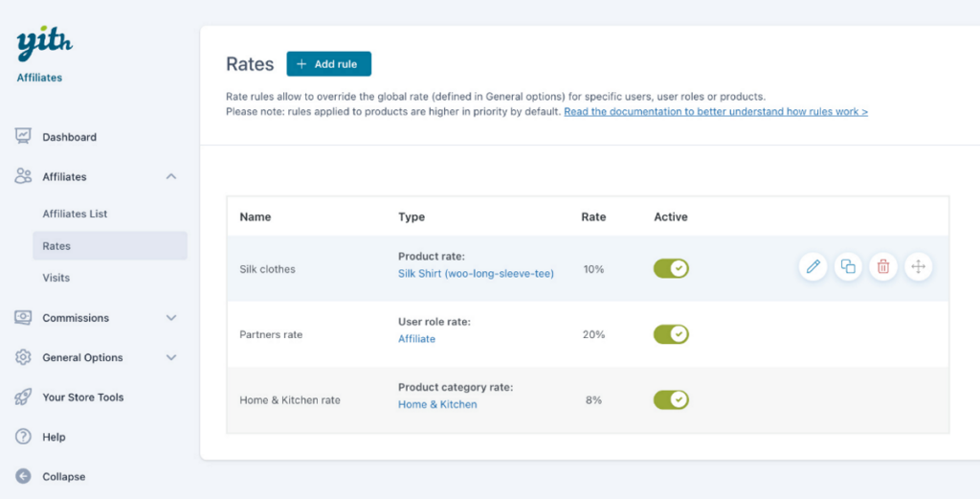
Task: Click the Home & Kitchen rate name
Action: [x=290, y=400]
